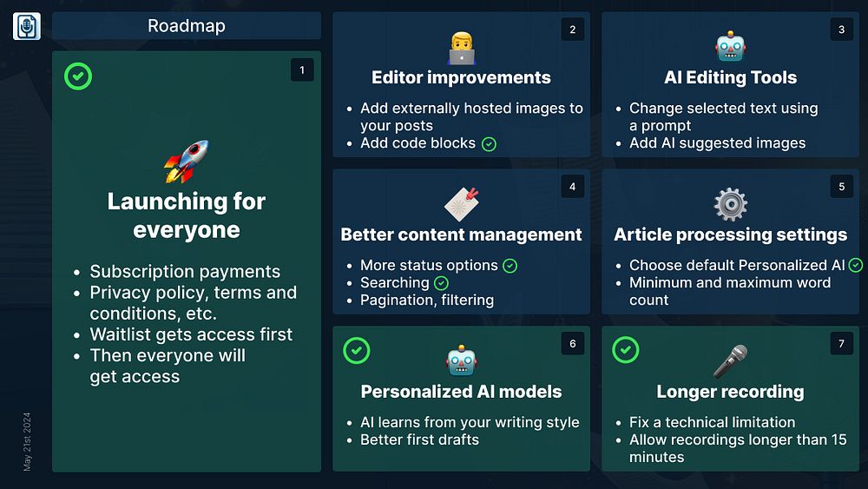Click the May 21st 2024 date label
868x489 pixels.
click(x=27, y=441)
